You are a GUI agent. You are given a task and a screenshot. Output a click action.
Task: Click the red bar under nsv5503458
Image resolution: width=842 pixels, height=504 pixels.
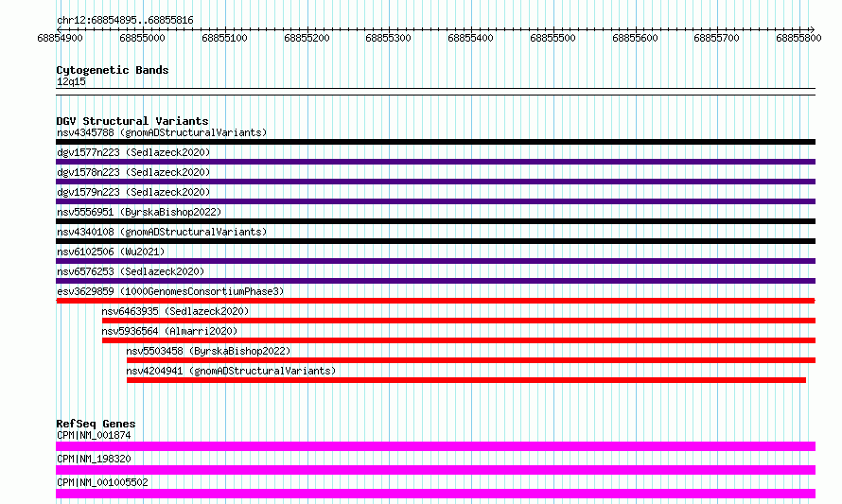(x=471, y=360)
